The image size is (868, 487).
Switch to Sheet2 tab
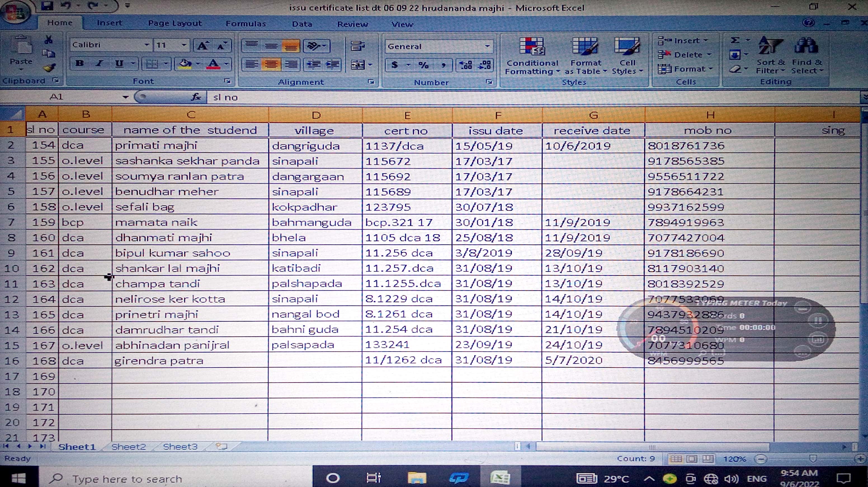click(128, 447)
